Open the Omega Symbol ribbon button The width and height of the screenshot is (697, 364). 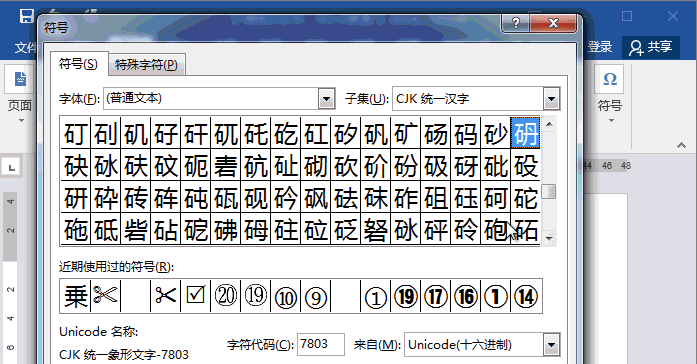pyautogui.click(x=609, y=79)
